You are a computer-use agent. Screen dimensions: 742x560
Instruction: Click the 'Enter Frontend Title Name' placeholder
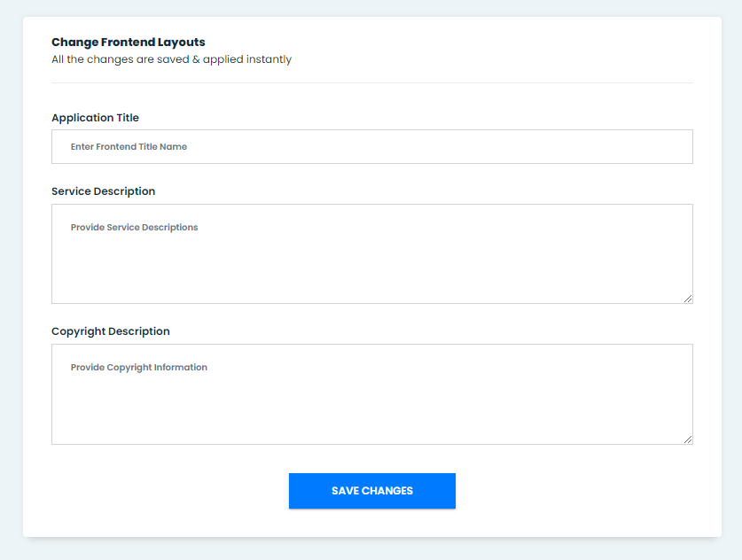[129, 147]
